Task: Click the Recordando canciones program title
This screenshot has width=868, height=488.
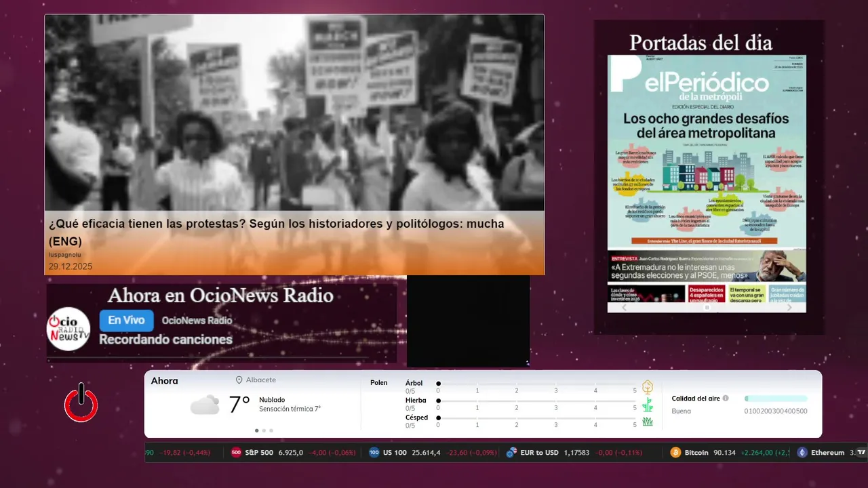Action: (x=166, y=340)
